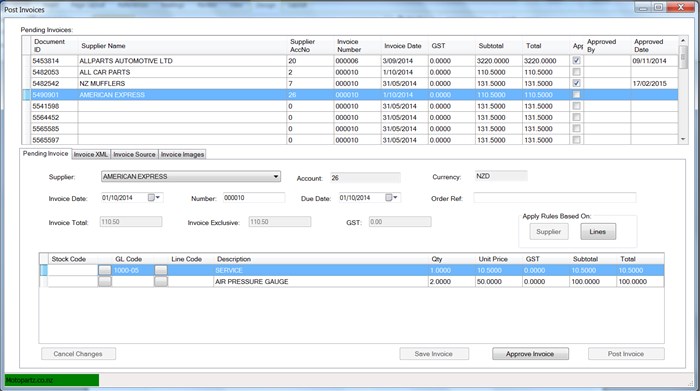This screenshot has width=700, height=391.
Task: Click the 3220.0000 subtotal cell
Action: [x=499, y=61]
